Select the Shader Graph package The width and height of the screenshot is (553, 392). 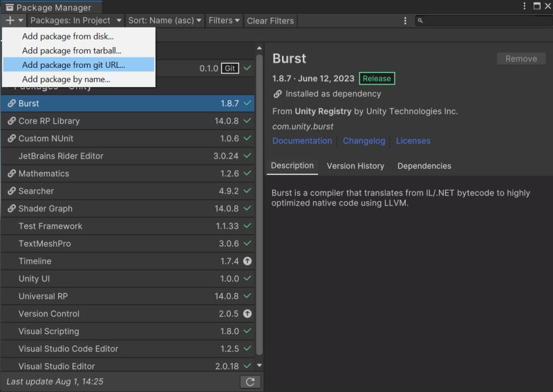coord(128,209)
